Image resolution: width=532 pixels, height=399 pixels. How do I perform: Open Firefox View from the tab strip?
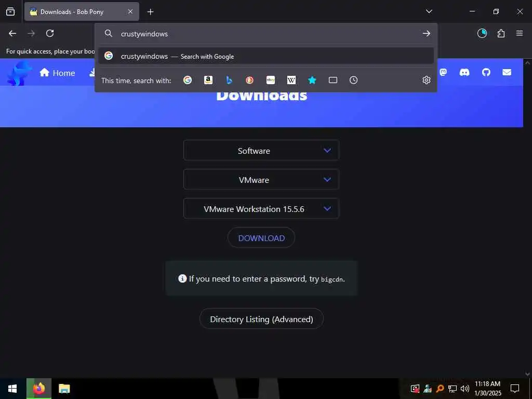[x=10, y=11]
